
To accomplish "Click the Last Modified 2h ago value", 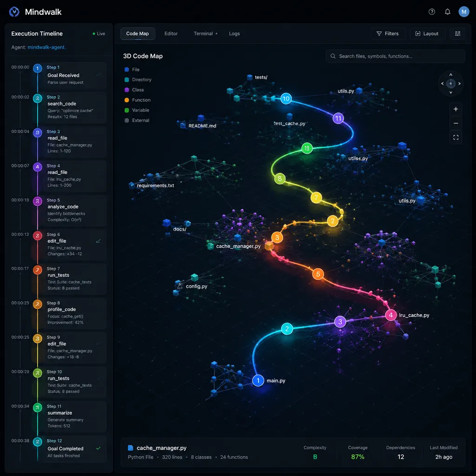I will click(443, 456).
